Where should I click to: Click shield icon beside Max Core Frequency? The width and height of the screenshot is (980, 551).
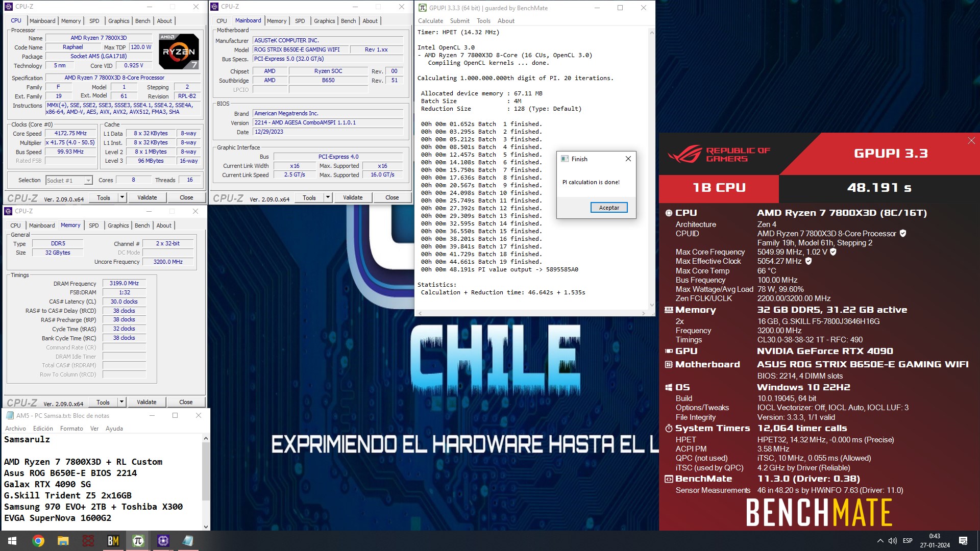pos(833,252)
